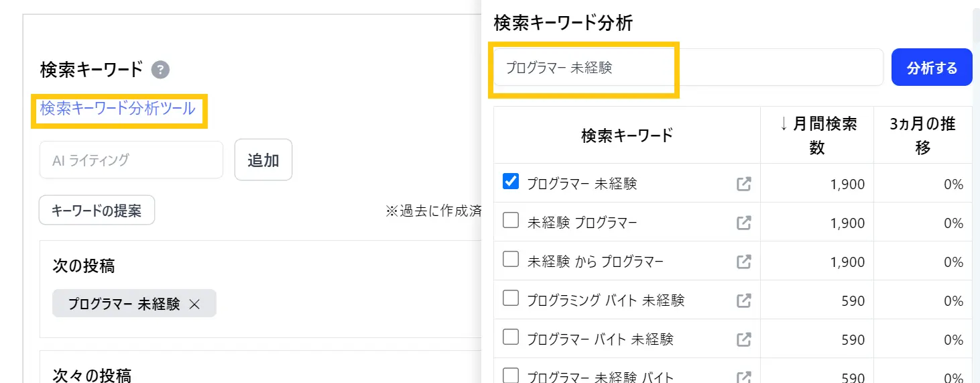Image resolution: width=980 pixels, height=383 pixels.
Task: Open the 検索キーワード分析ツール link
Action: click(x=118, y=109)
